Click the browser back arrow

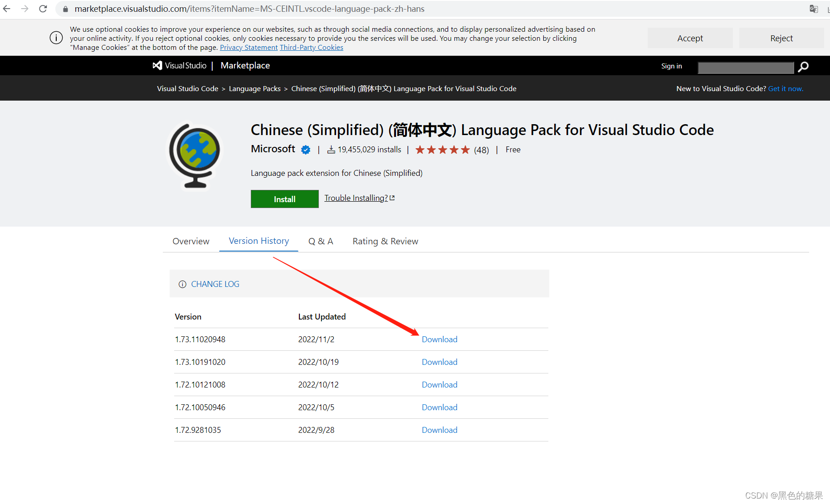(x=7, y=9)
